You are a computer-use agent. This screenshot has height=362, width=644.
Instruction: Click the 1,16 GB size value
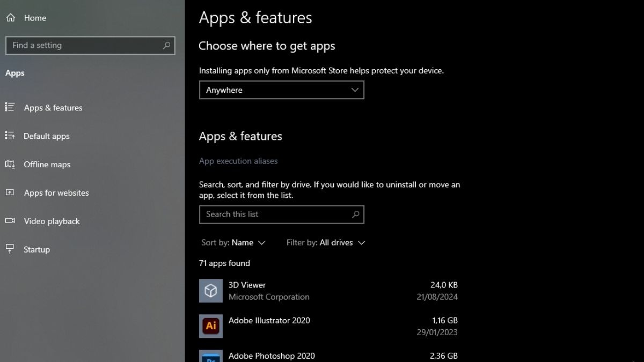[x=445, y=320]
